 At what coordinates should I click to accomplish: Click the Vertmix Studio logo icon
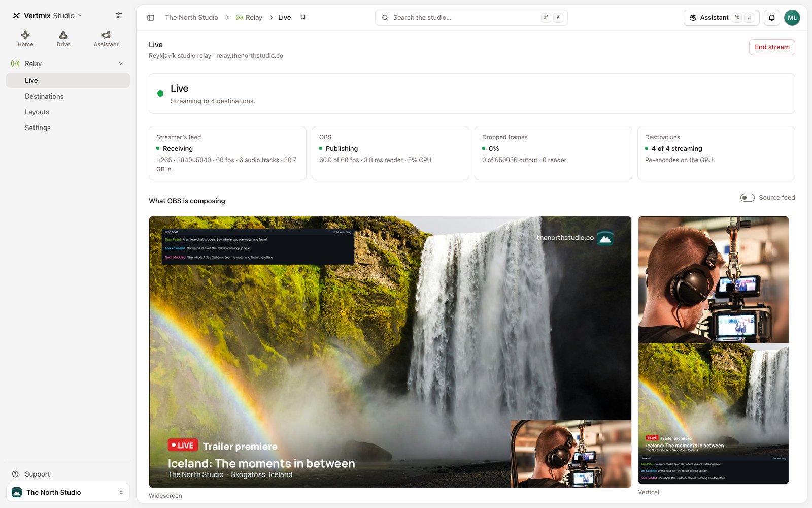pos(16,16)
